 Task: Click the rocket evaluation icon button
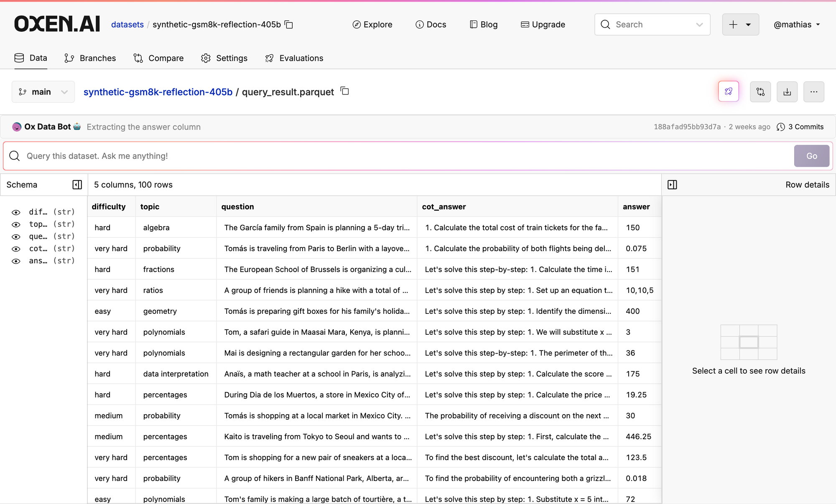pyautogui.click(x=729, y=92)
